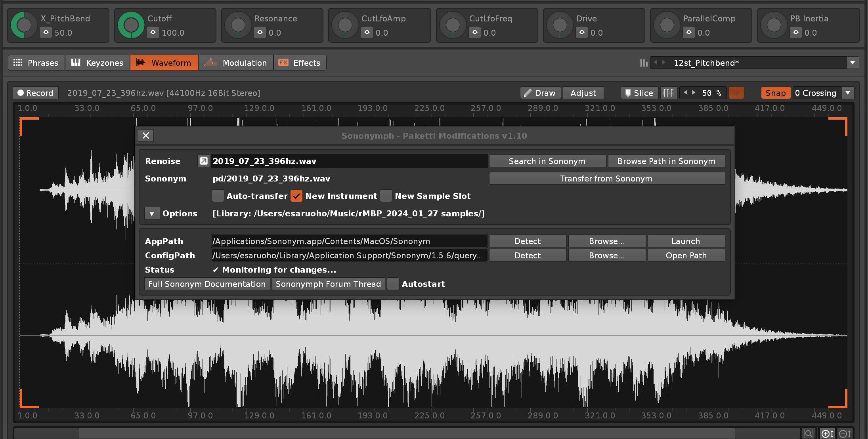Open the Modulation tab
Viewport: 868px width, 439px height.
click(235, 63)
